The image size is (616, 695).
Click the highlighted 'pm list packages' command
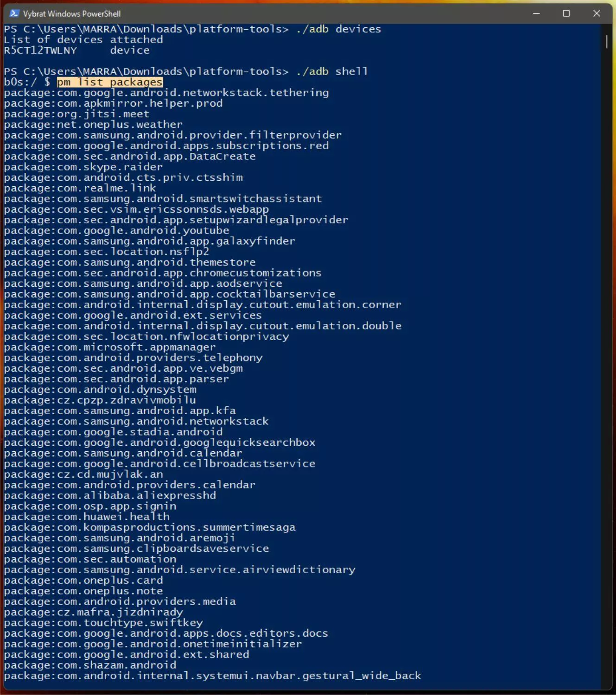pyautogui.click(x=109, y=82)
